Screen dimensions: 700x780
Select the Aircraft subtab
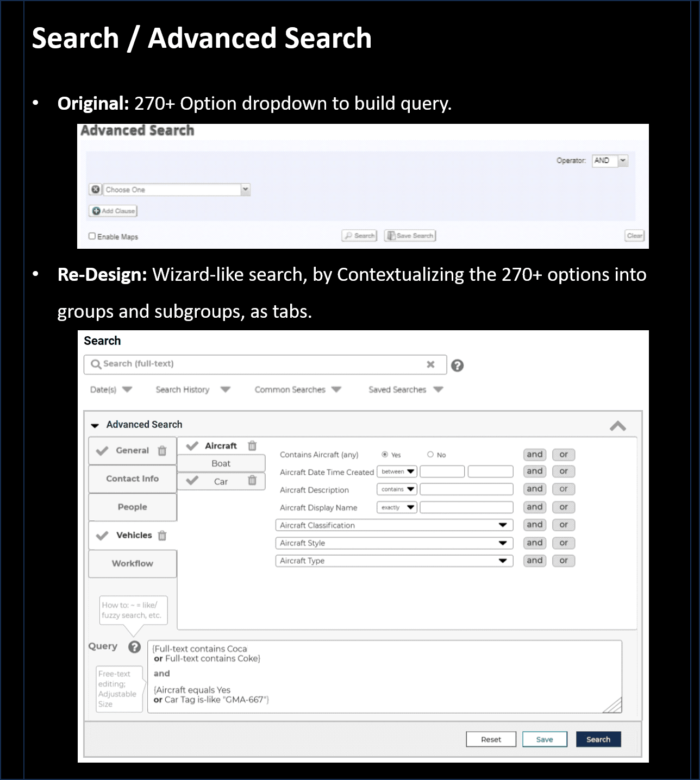(221, 446)
